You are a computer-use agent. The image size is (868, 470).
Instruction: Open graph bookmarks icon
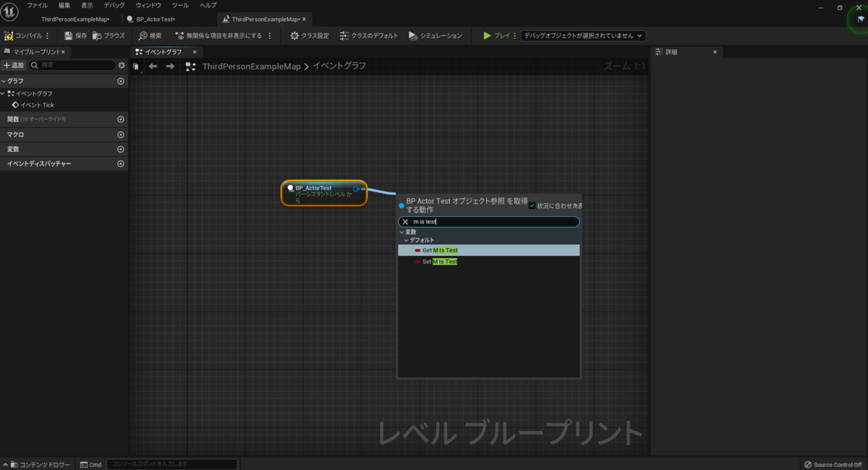[136, 67]
